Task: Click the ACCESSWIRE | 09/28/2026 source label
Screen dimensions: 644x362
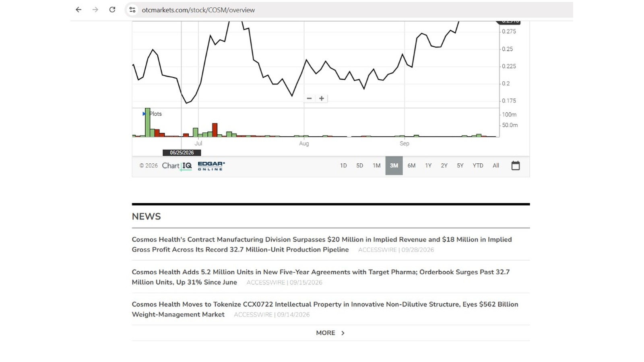Action: (396, 250)
